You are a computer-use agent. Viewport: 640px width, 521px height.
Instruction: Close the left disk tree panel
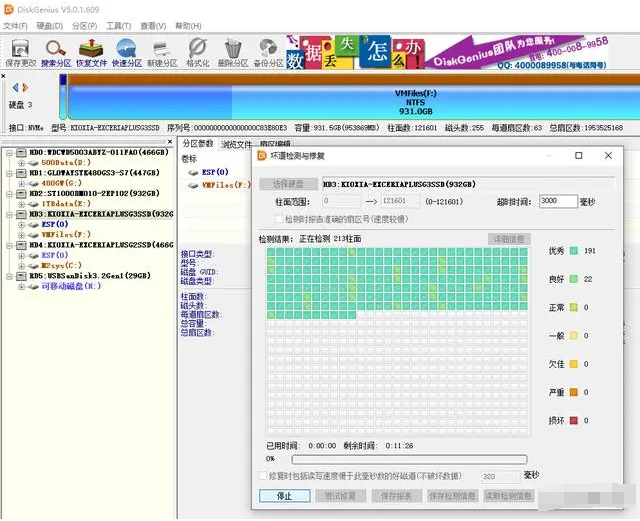170,141
